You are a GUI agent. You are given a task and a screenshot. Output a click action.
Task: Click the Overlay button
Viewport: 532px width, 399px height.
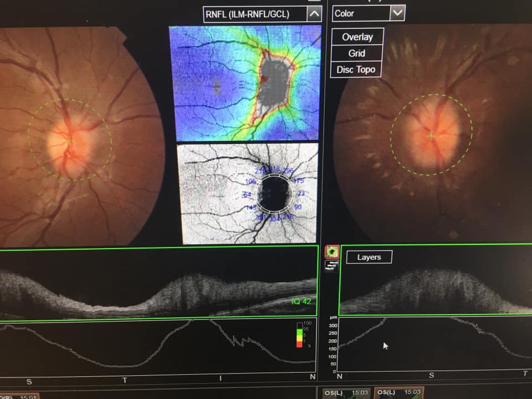click(x=357, y=37)
